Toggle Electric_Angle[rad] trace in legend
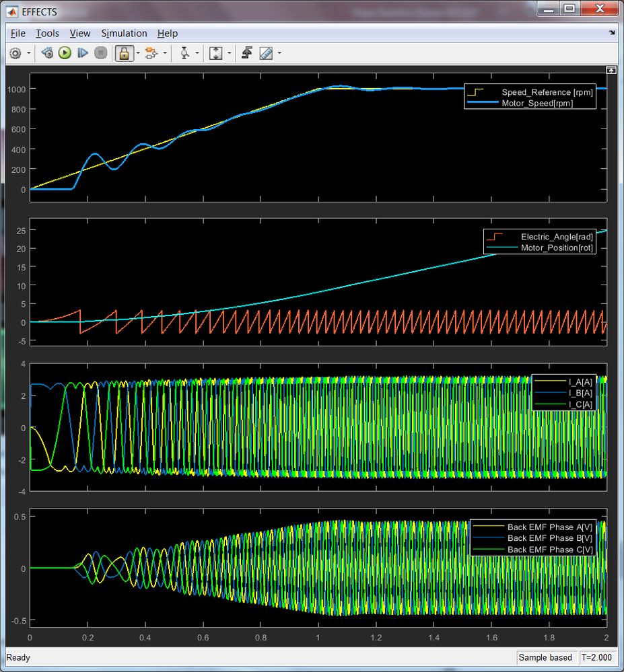624x672 pixels. pos(557,237)
